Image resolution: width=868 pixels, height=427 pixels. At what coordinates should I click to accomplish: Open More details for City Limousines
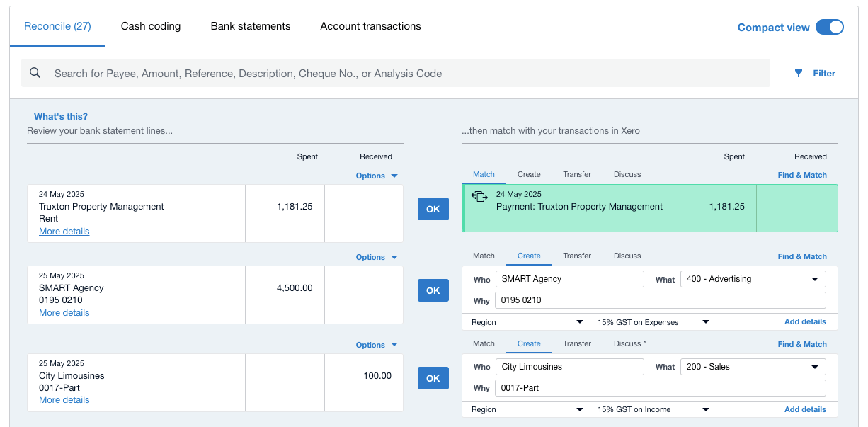point(64,400)
